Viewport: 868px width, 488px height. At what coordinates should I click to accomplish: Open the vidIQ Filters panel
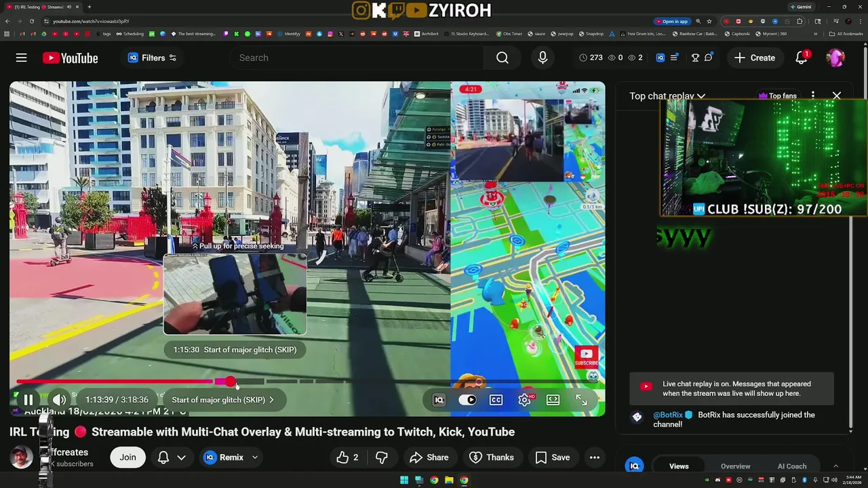click(x=152, y=58)
